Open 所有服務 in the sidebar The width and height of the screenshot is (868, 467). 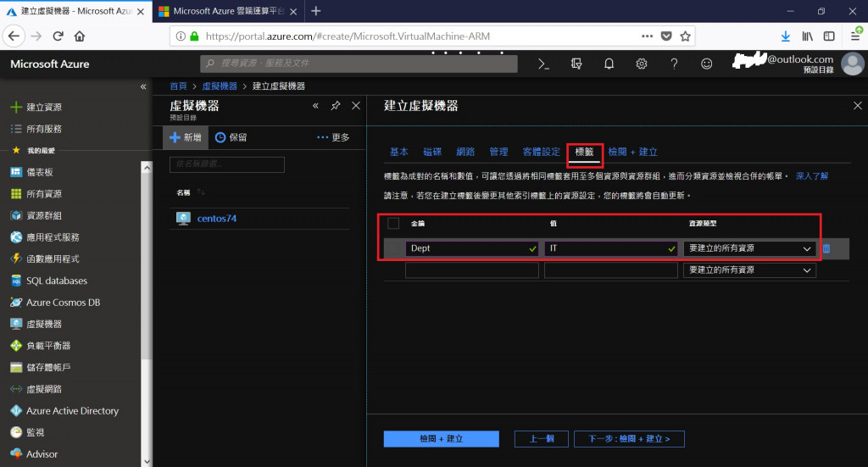[x=36, y=129]
